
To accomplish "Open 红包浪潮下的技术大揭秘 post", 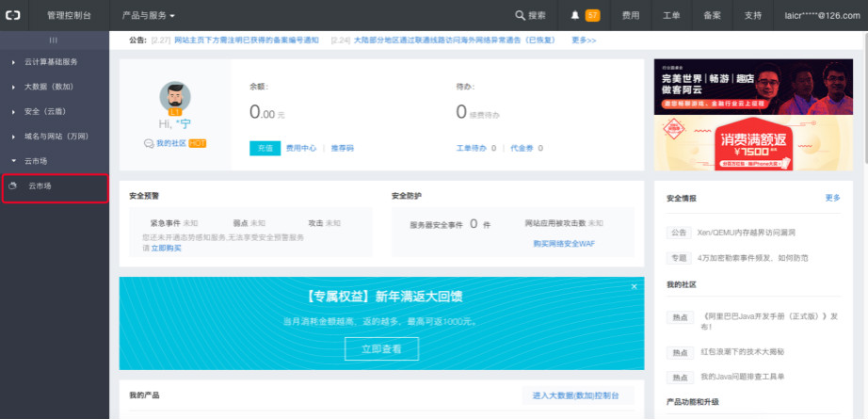I will point(743,352).
